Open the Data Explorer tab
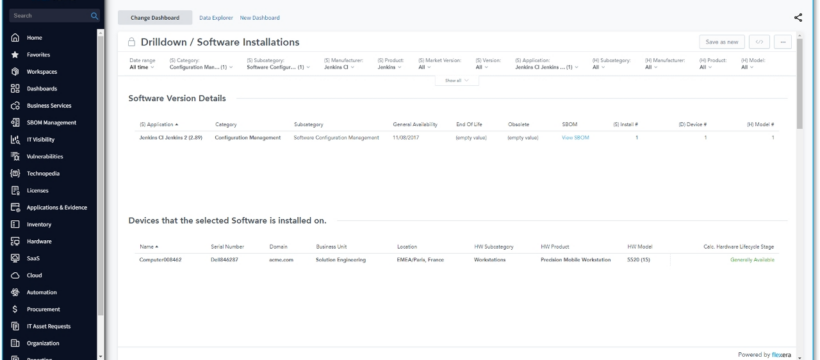 (216, 18)
